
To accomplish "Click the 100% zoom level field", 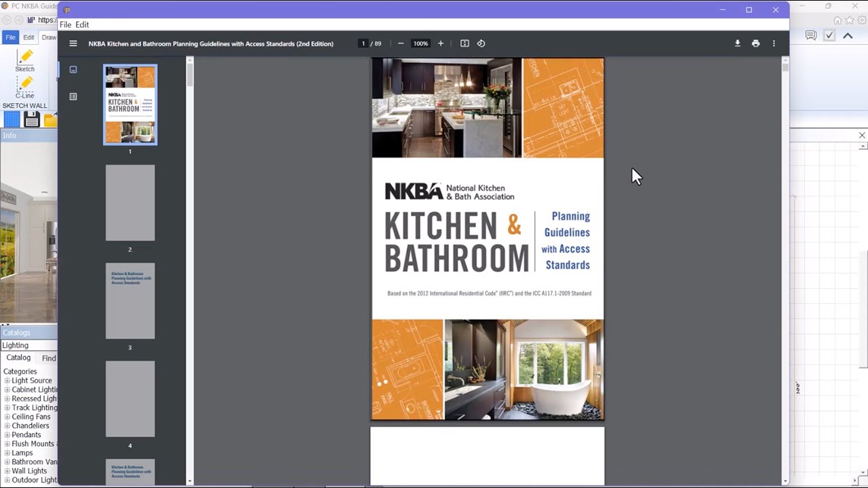I will point(420,43).
